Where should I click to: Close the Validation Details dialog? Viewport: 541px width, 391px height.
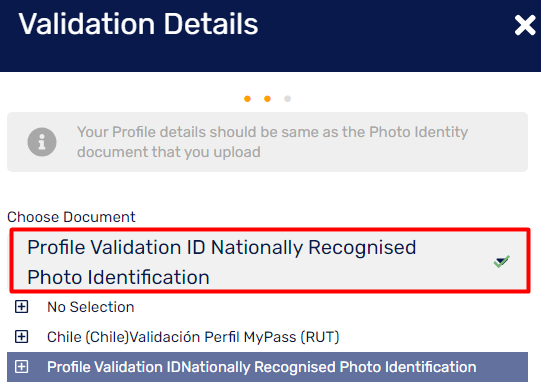click(525, 25)
